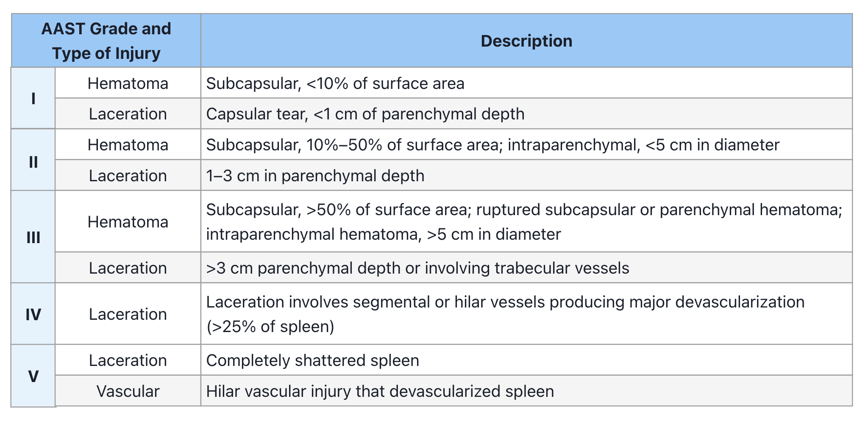This screenshot has height=421, width=868.
Task: Click ">3 cm parenchymal depth" description cell
Action: tap(417, 268)
